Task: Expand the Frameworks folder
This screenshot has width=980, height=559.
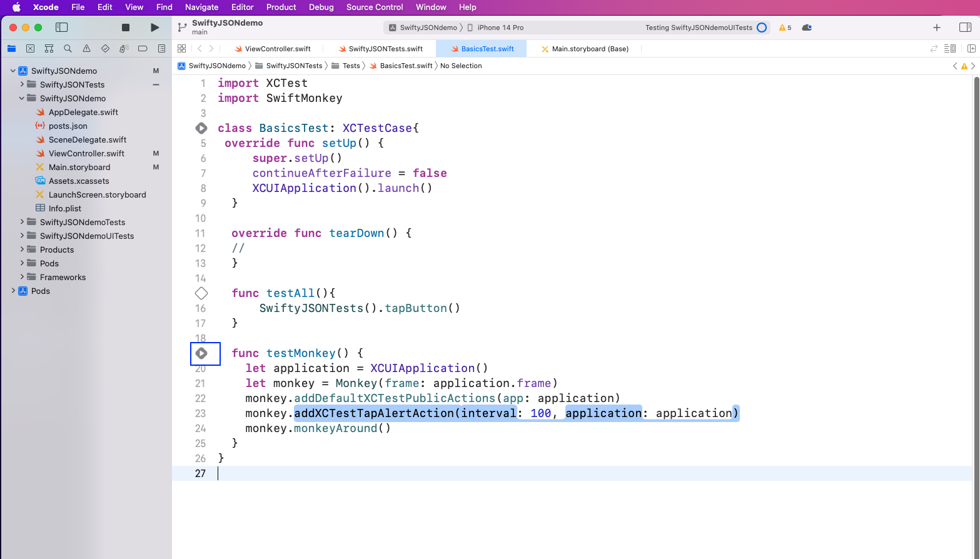Action: (22, 277)
